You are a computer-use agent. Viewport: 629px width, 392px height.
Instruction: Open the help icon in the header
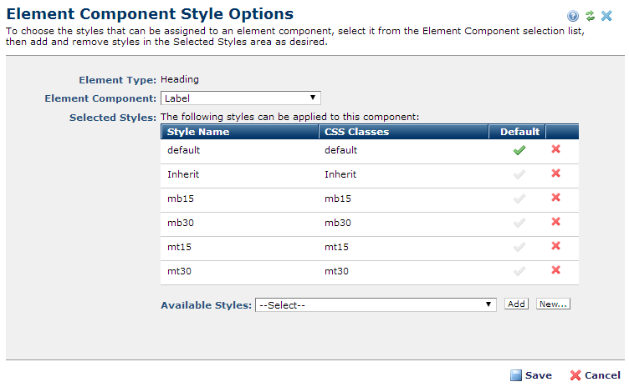pyautogui.click(x=573, y=16)
